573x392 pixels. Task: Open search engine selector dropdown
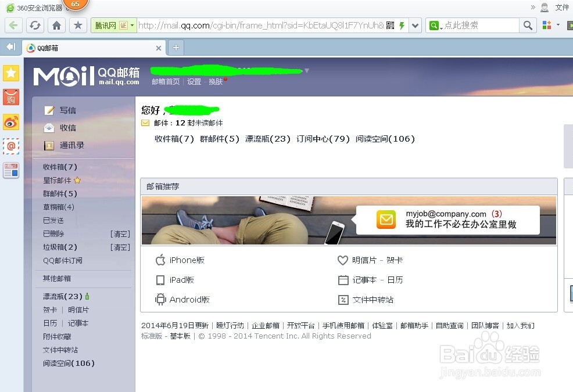[x=436, y=25]
